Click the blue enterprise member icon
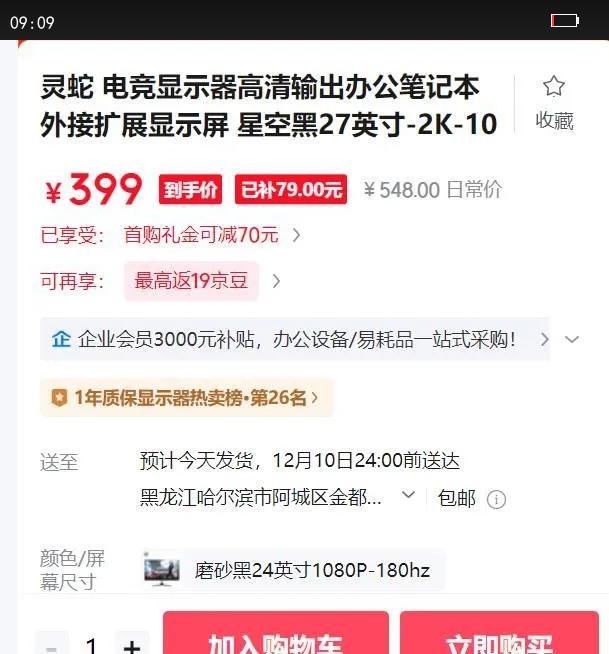The width and height of the screenshot is (609, 654). [x=61, y=339]
